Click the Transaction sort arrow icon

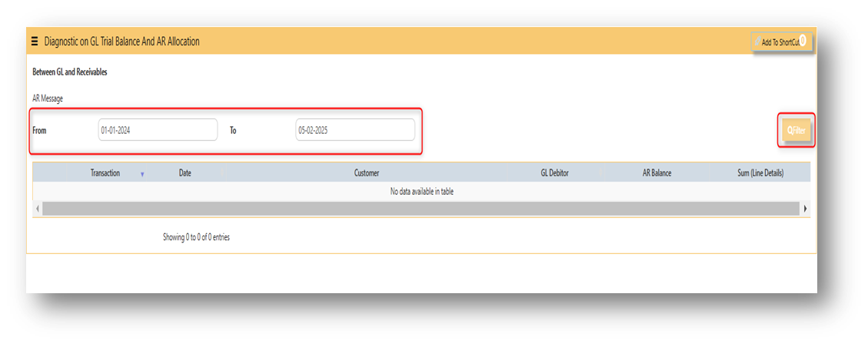coord(142,174)
